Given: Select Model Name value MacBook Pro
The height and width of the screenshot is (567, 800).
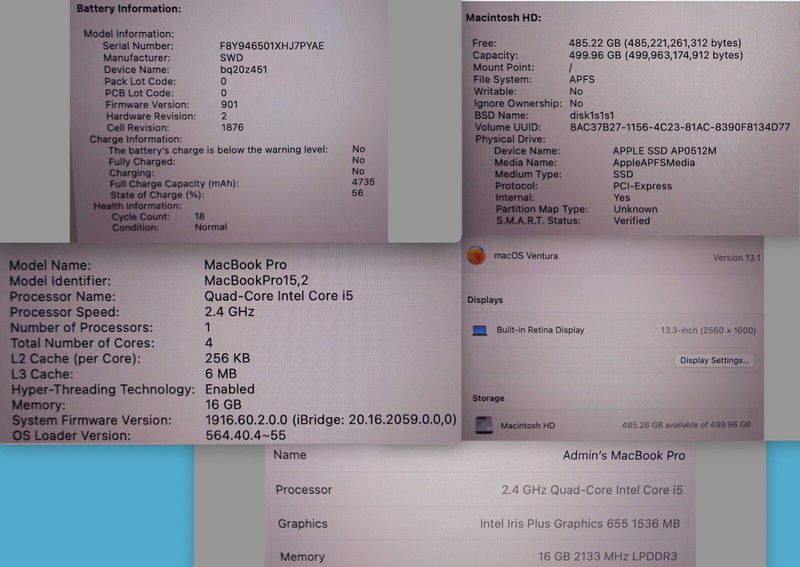Looking at the screenshot, I should tap(245, 265).
